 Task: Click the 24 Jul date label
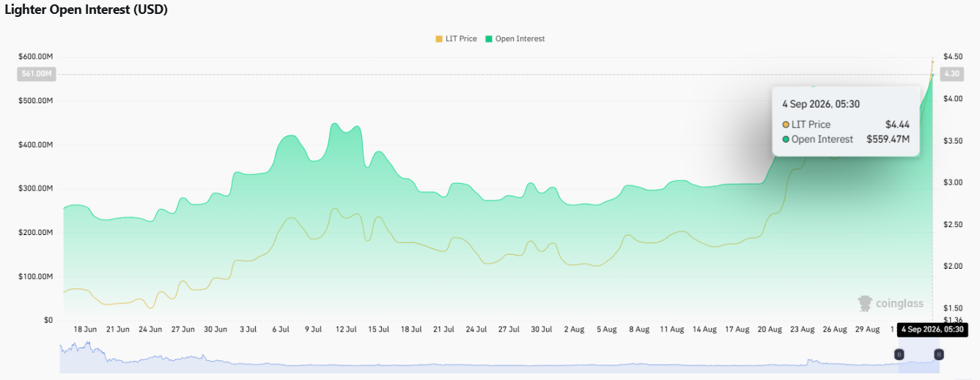tap(476, 329)
